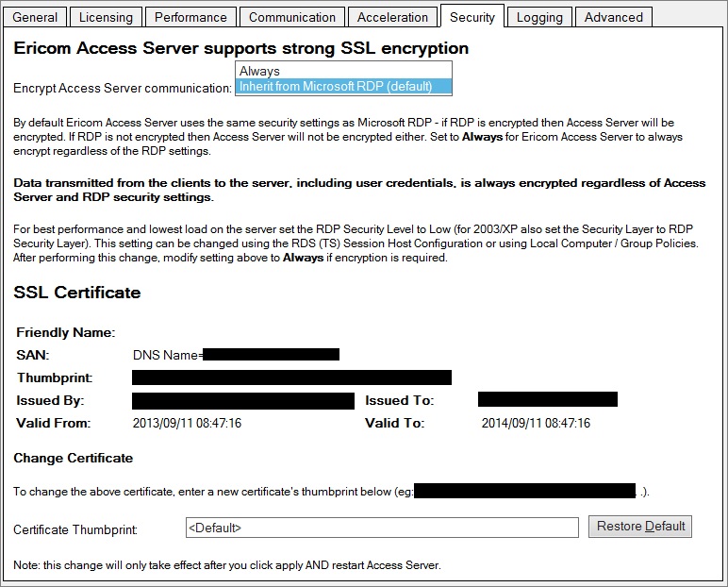This screenshot has height=587, width=728.
Task: Go to the Performance tab
Action: [190, 17]
